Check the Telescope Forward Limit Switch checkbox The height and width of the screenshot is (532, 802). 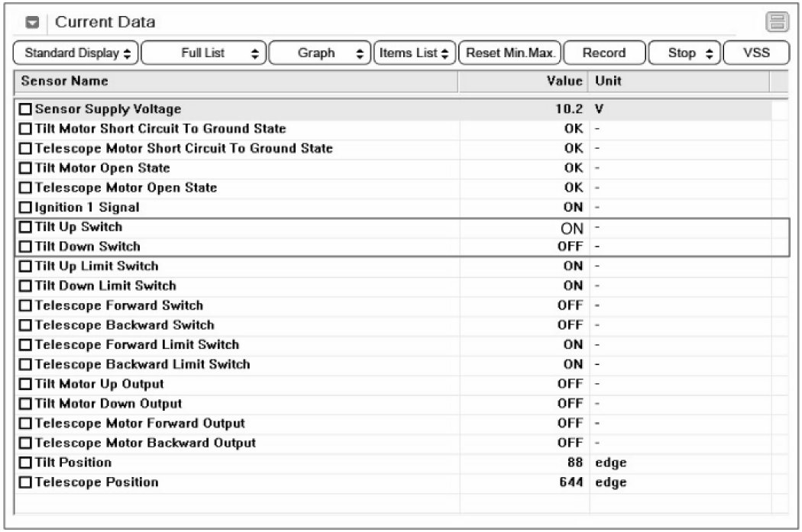coord(26,345)
